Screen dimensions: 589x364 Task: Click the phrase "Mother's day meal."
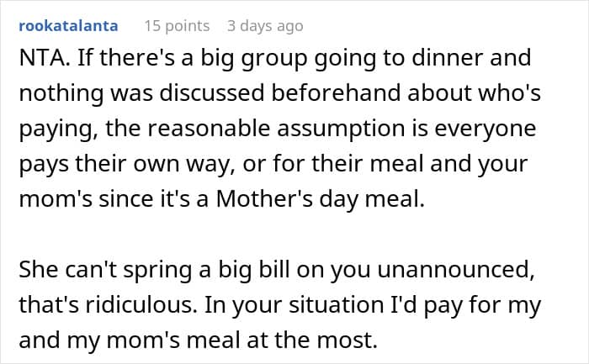click(x=321, y=200)
